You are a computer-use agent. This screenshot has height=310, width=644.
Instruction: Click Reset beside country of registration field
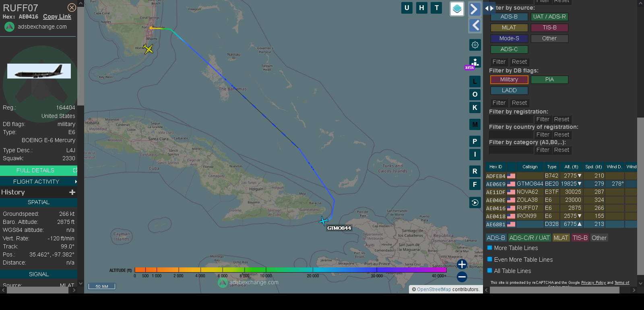tap(561, 135)
